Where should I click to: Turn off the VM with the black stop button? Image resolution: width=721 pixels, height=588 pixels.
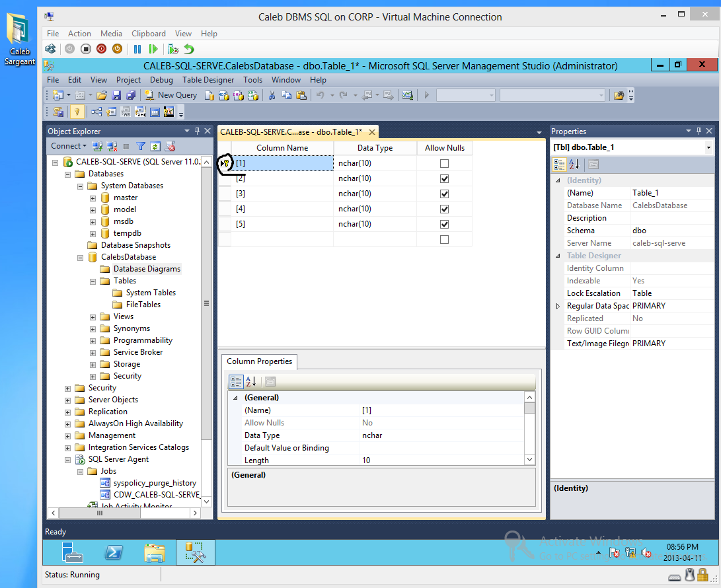click(x=86, y=49)
